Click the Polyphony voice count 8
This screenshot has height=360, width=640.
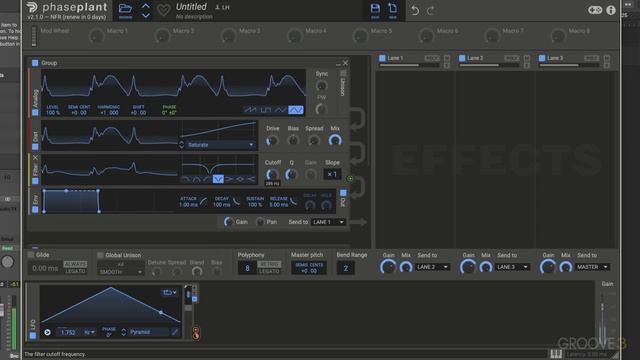[x=247, y=268]
